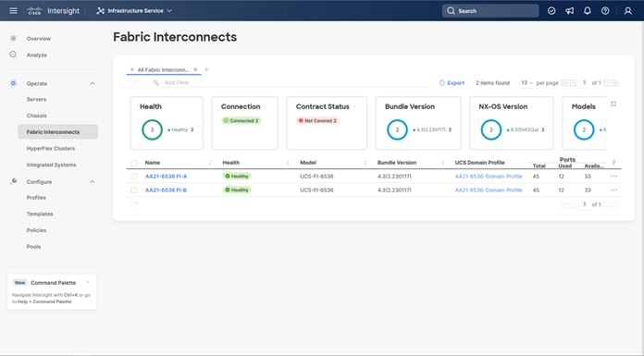Click the NX-OS Version donut chart
This screenshot has width=644, height=356.
[x=490, y=129]
